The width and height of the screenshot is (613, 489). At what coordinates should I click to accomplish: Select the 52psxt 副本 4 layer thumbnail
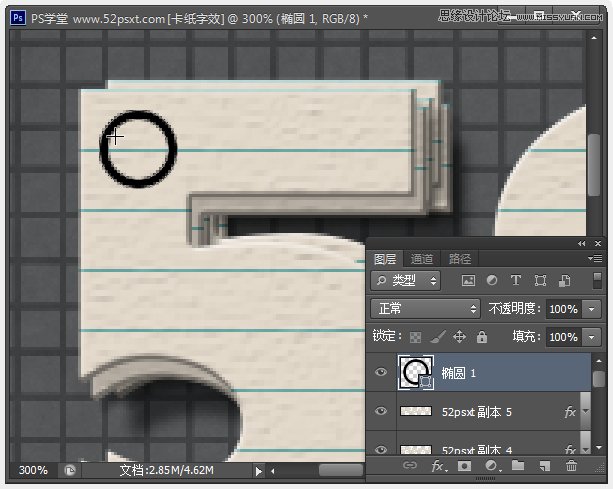pyautogui.click(x=416, y=450)
